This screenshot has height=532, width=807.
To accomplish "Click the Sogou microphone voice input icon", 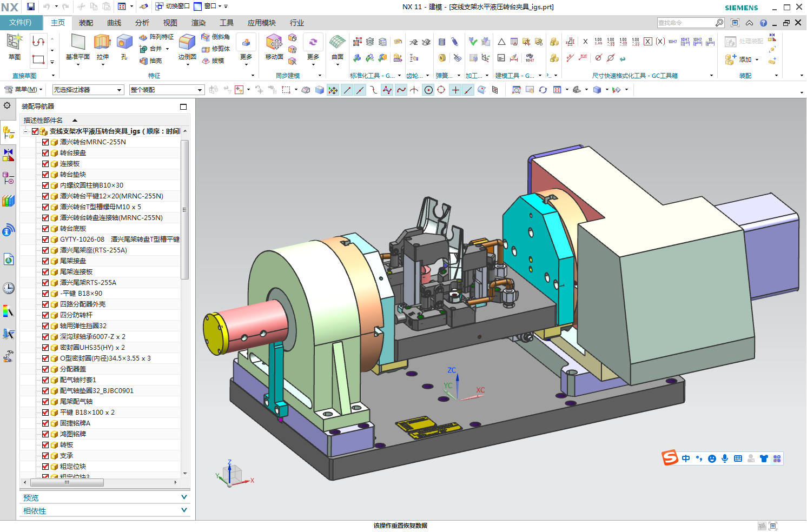I will pos(725,458).
